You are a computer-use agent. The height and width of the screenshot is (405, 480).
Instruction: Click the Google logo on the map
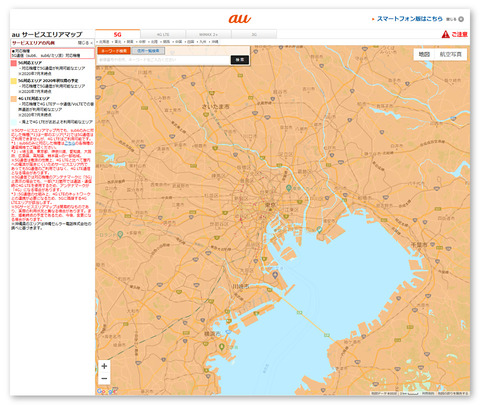pos(106,392)
